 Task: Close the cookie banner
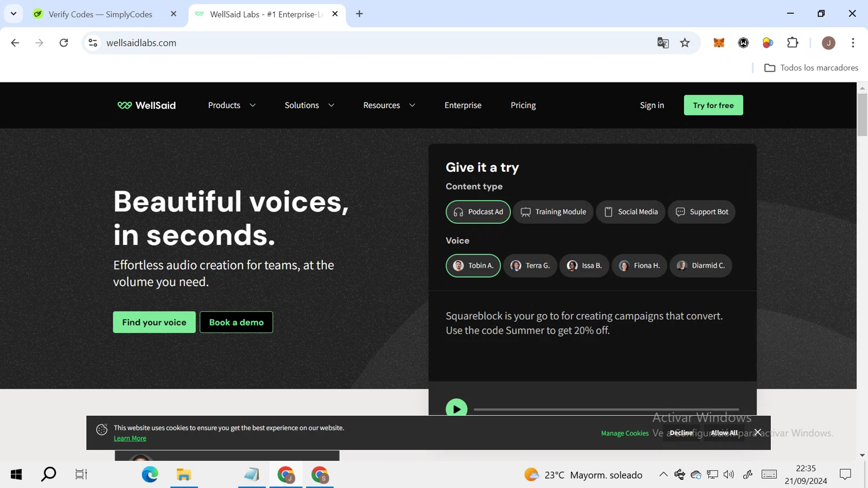[757, 432]
